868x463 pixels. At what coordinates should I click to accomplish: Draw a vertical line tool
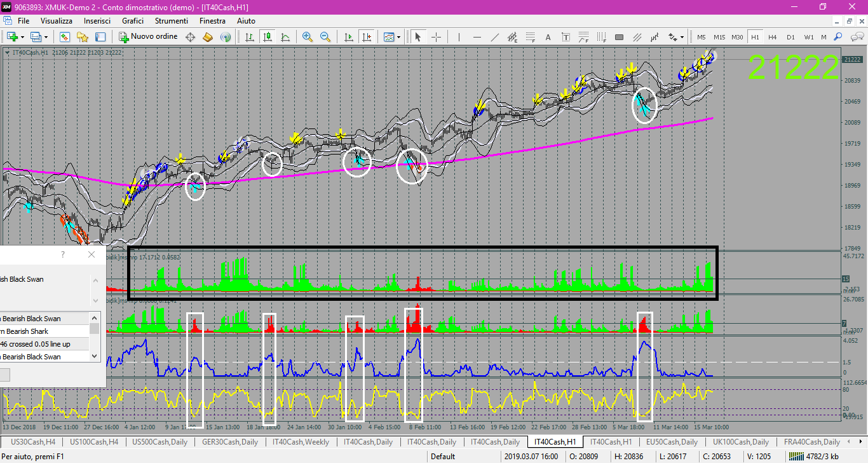(x=459, y=37)
